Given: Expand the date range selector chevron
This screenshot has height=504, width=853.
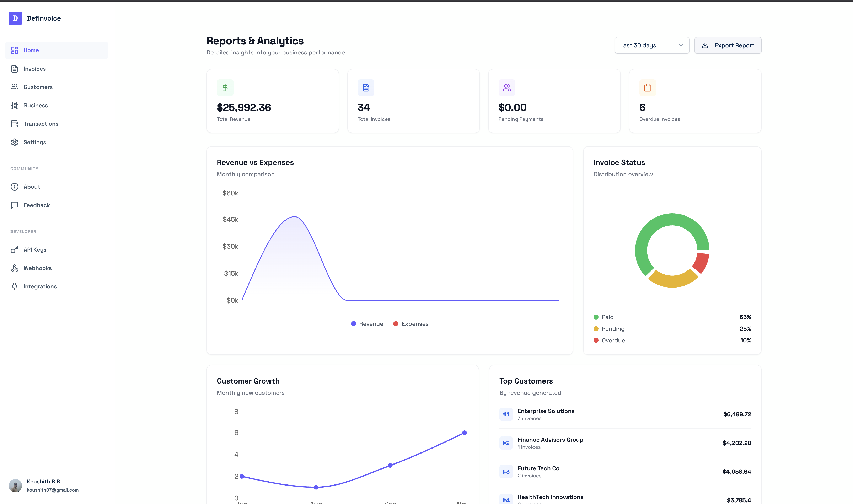Looking at the screenshot, I should (x=680, y=45).
